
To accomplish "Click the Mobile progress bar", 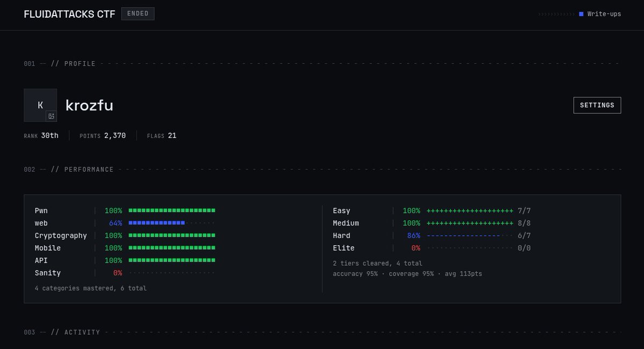I will tap(172, 248).
